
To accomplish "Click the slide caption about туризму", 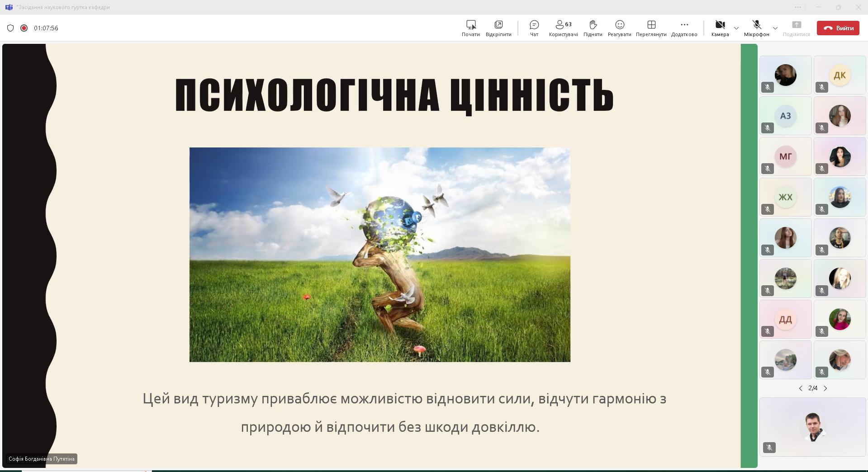I will [404, 413].
